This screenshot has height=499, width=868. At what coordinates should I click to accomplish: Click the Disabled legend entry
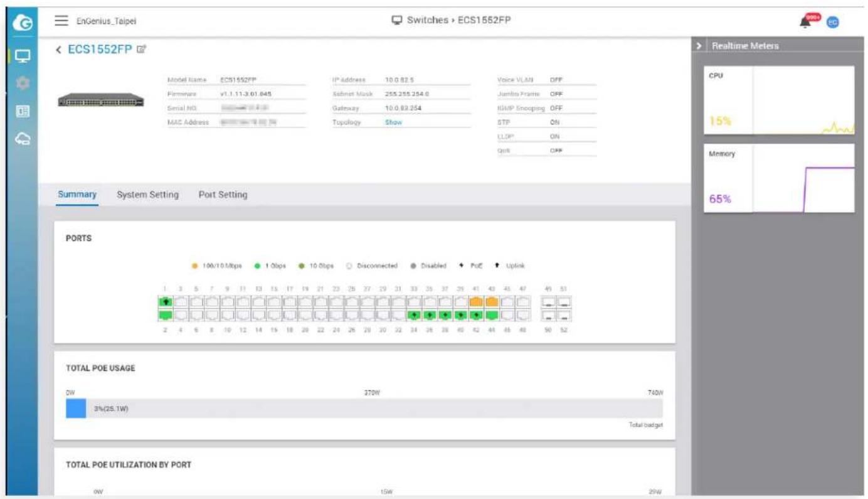pos(428,266)
